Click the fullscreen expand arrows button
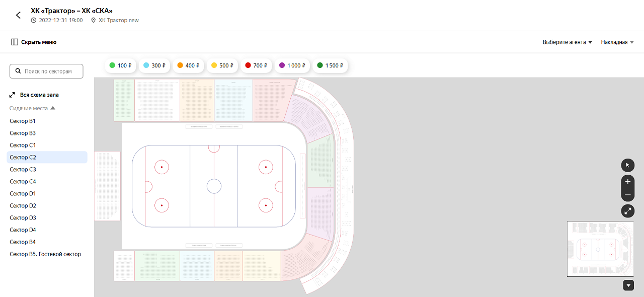This screenshot has width=644, height=297. [x=628, y=211]
